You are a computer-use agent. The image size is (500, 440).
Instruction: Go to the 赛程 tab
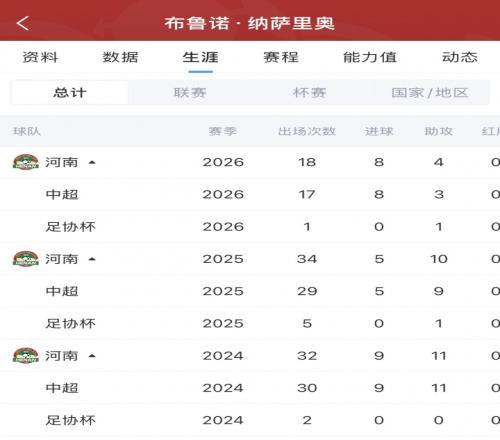click(x=281, y=57)
